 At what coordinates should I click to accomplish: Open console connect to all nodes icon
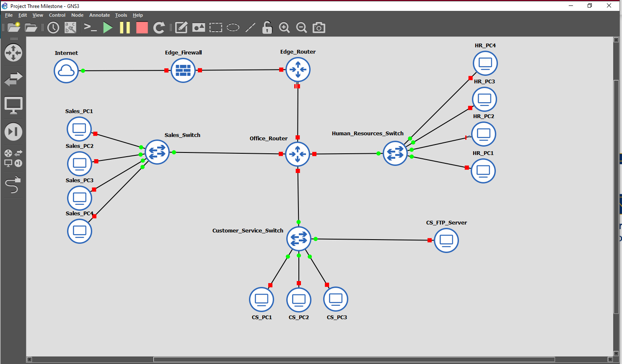pos(90,28)
